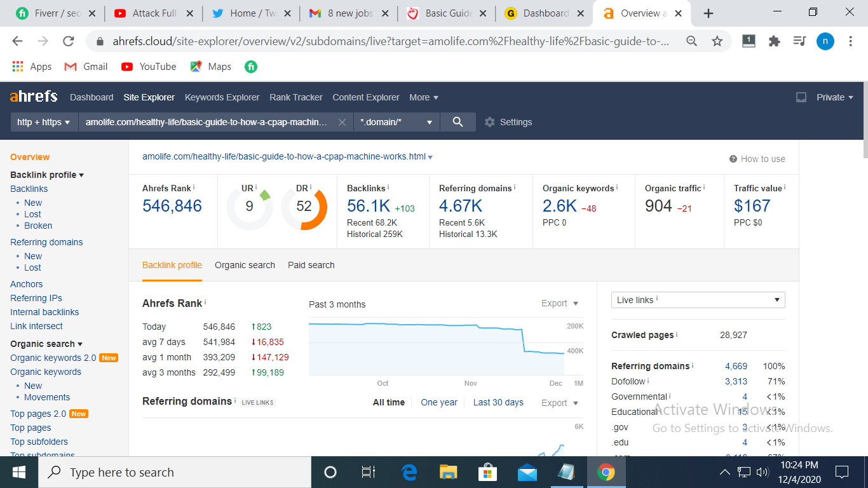Open the '*.domain/*' mode dropdown
868x488 pixels.
click(x=396, y=121)
